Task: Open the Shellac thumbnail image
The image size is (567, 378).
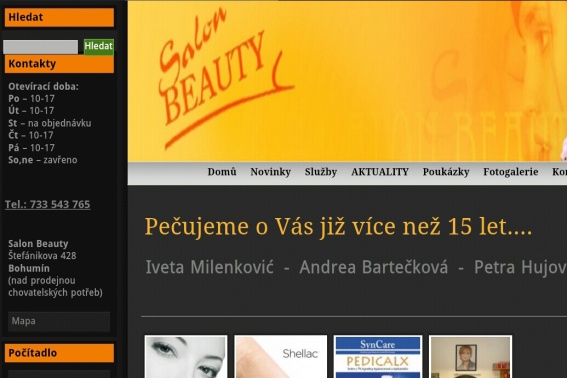Action: click(x=281, y=357)
